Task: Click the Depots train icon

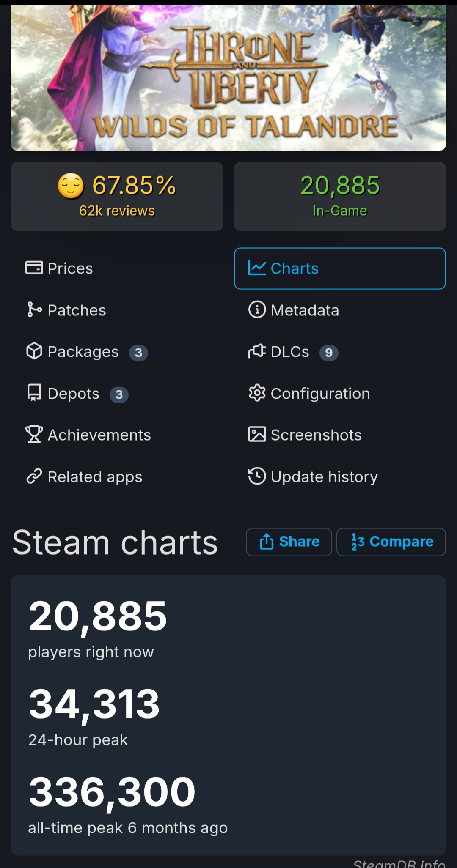Action: [x=34, y=393]
